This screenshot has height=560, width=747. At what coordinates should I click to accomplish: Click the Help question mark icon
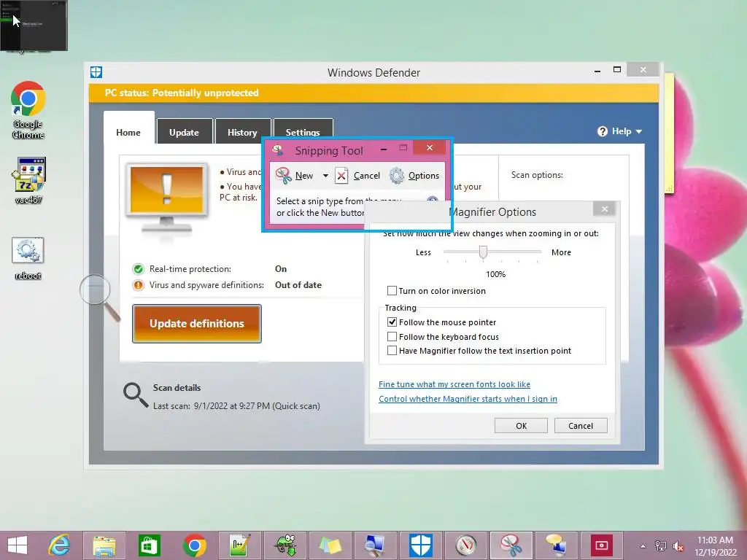click(602, 131)
